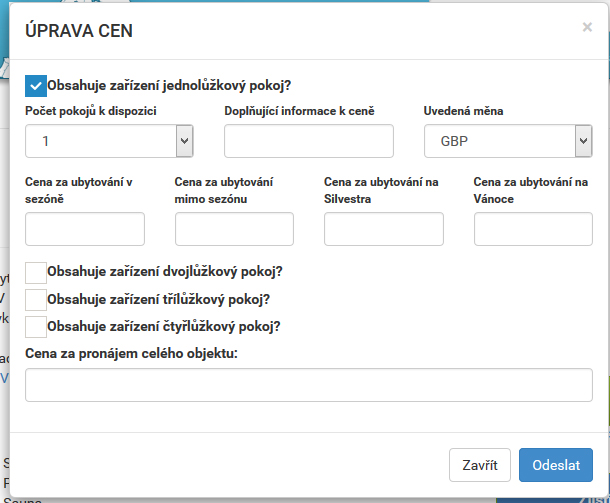Open the Počet pokojů k dispozici dropdown

pos(109,141)
